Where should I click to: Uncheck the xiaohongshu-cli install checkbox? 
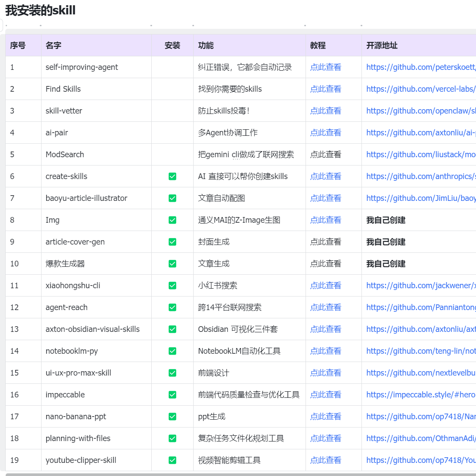pos(172,286)
